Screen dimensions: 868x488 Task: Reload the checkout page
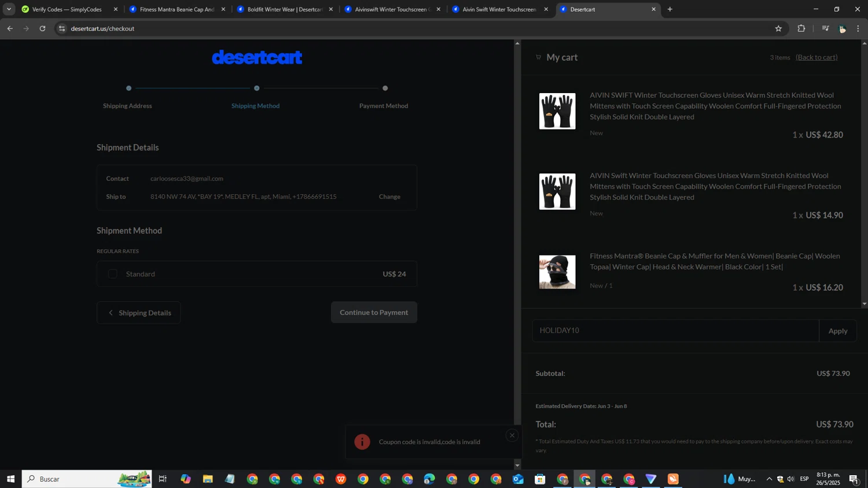coord(42,28)
